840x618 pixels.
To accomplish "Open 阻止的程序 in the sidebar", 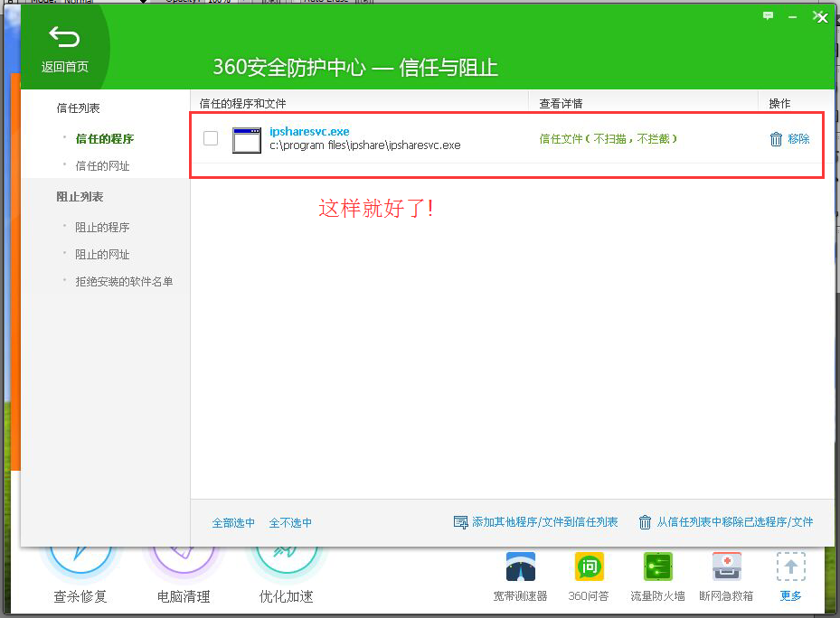I will pyautogui.click(x=102, y=228).
